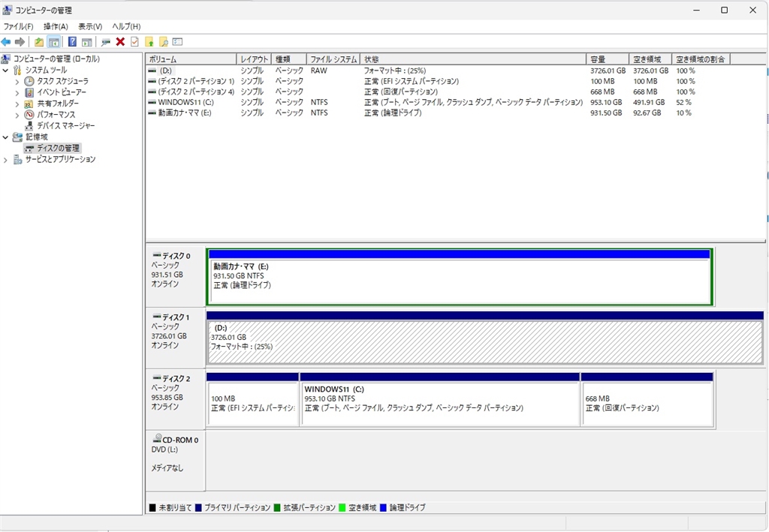Screen dimensions: 769x532
Task: Expand the イベント ビューアー node
Action: (x=17, y=92)
